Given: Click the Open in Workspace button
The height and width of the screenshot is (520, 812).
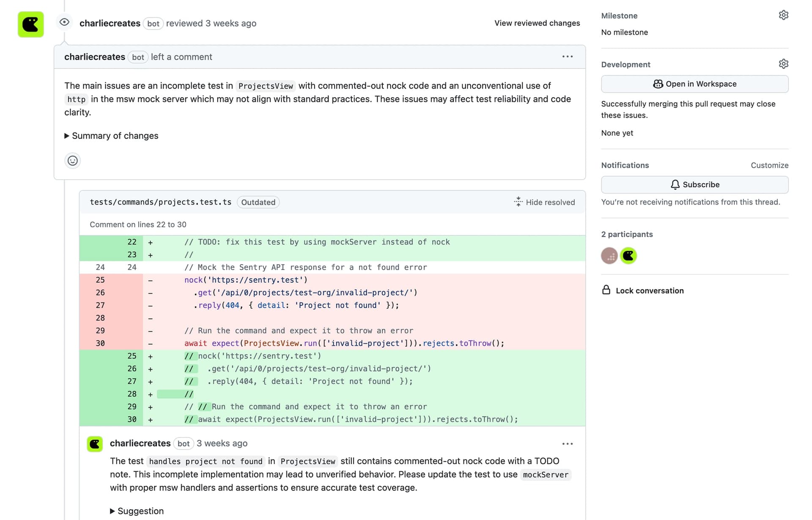Looking at the screenshot, I should click(694, 84).
